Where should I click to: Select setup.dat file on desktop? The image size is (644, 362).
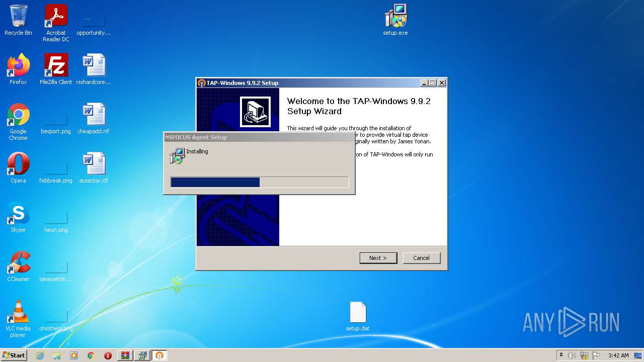pyautogui.click(x=358, y=316)
